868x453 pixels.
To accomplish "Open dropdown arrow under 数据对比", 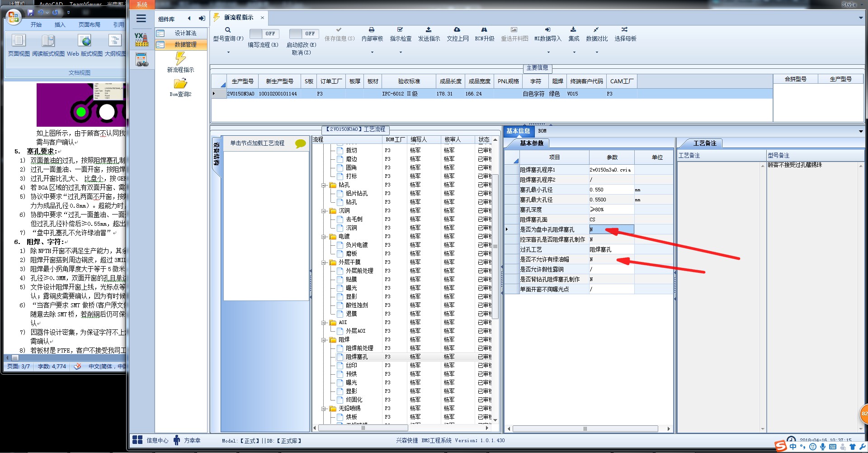I will tap(597, 52).
